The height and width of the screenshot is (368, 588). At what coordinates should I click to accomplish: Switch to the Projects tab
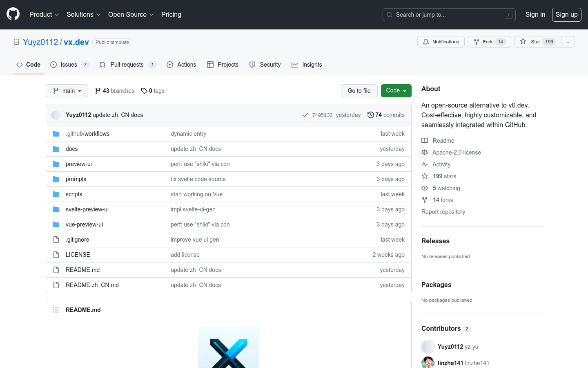click(x=223, y=65)
